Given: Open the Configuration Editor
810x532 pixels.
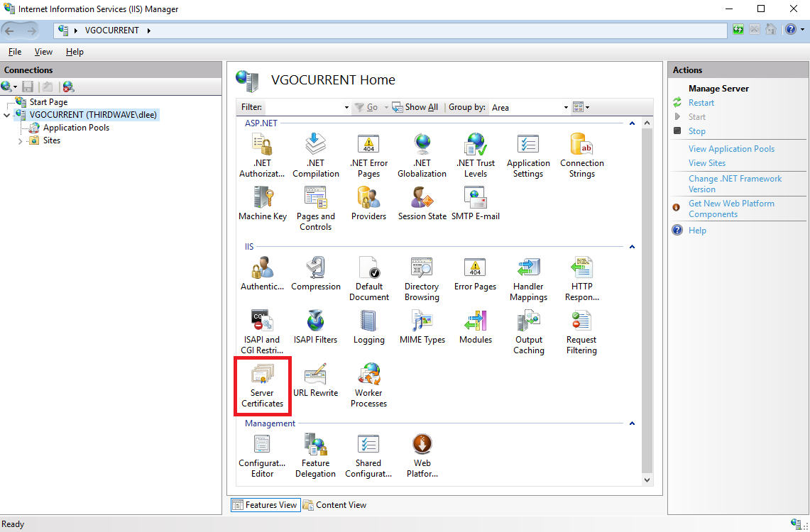Looking at the screenshot, I should (x=263, y=455).
